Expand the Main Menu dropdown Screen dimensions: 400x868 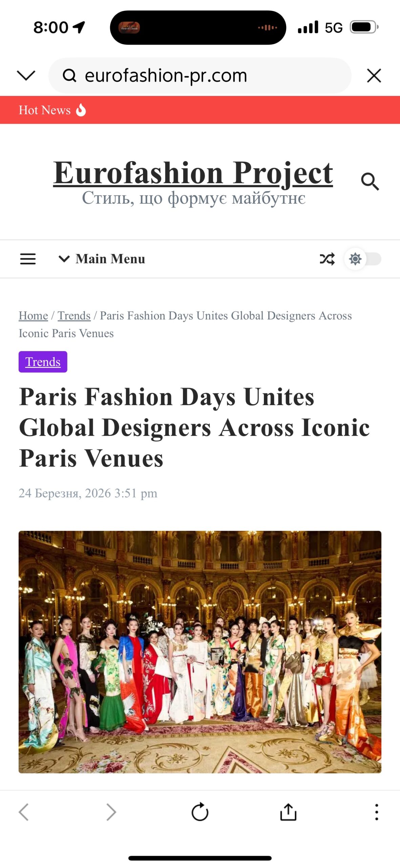[x=102, y=259]
